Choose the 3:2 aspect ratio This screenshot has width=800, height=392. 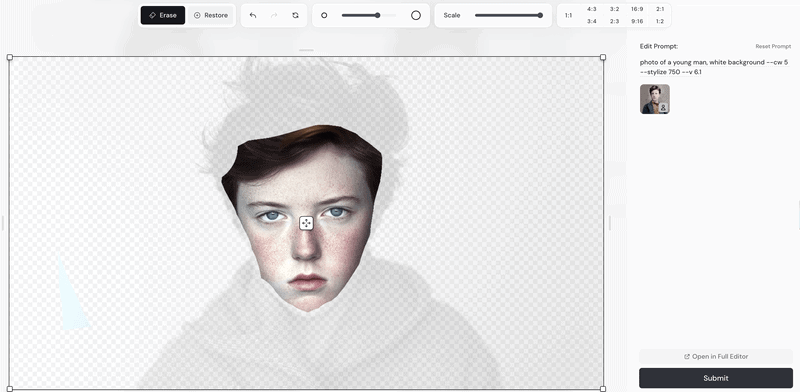(x=614, y=9)
